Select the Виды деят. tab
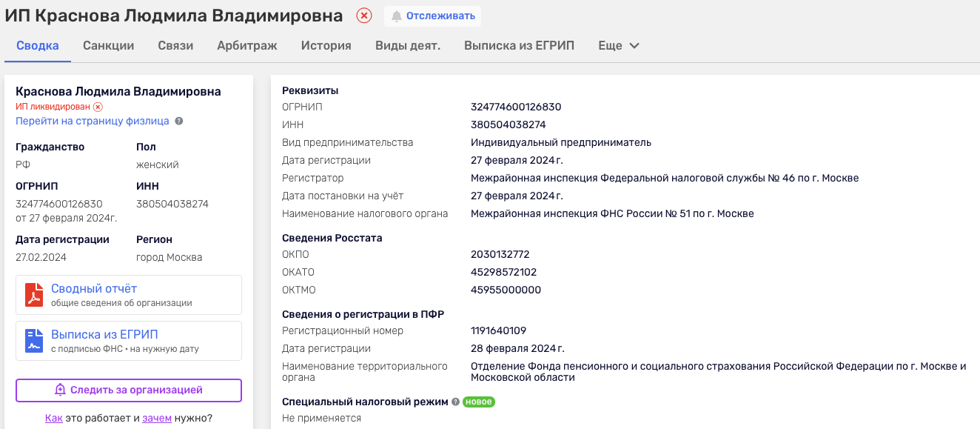Screen dimensions: 980x429 [407, 45]
